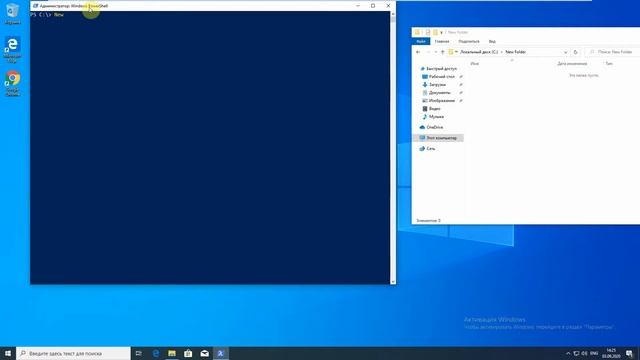The image size is (640, 360).
Task: Open the Action Center notifications icon
Action: coord(629,353)
